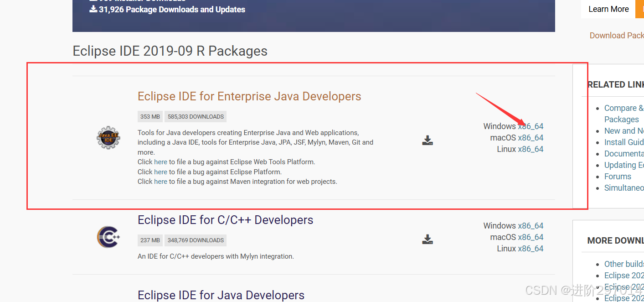
Task: Choose macOS x86_64 for C/C++ package
Action: tap(531, 237)
